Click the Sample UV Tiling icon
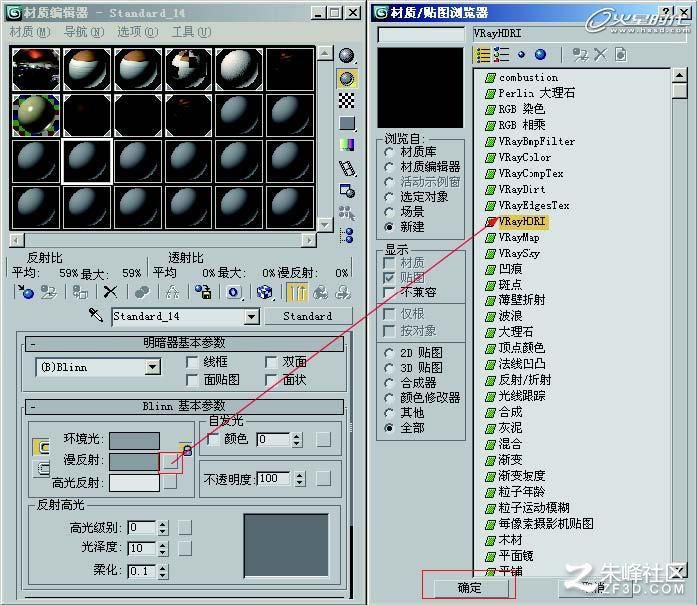 click(346, 123)
